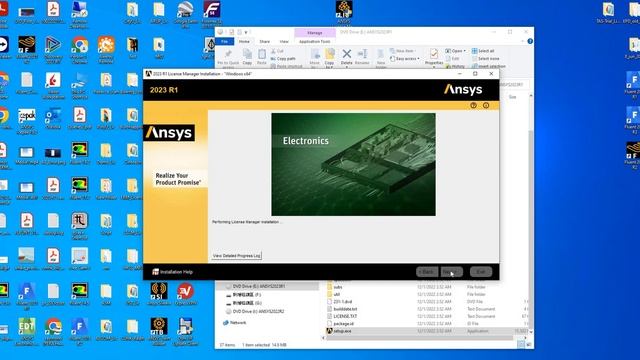Viewport: 640px width, 360px height.
Task: Click Cut in Explorer ribbon
Action: (278, 51)
